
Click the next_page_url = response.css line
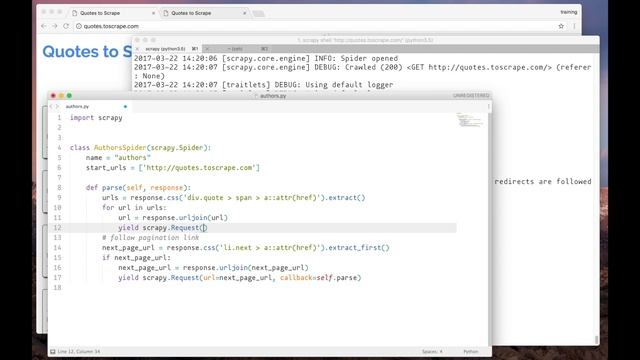(246, 248)
